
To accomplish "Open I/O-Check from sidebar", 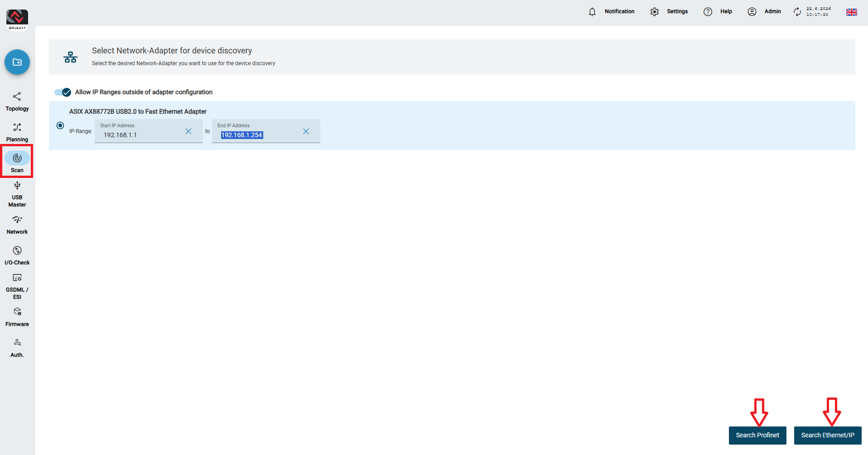I will click(x=17, y=256).
